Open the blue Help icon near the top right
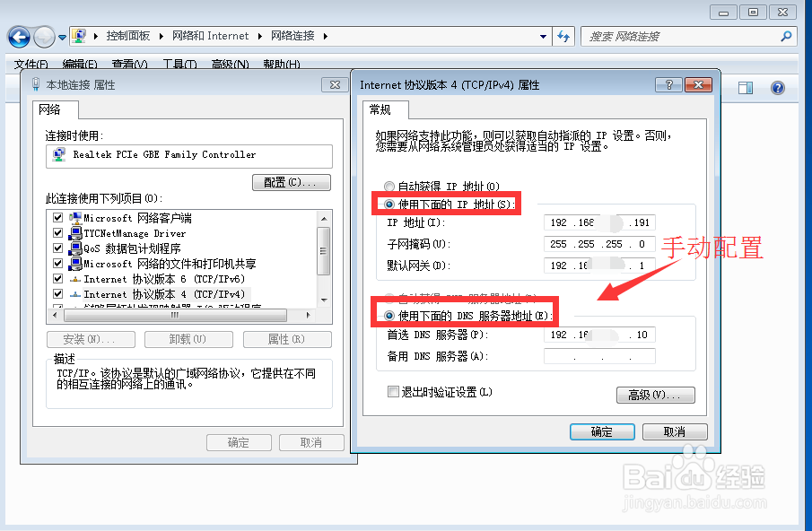 pyautogui.click(x=777, y=87)
